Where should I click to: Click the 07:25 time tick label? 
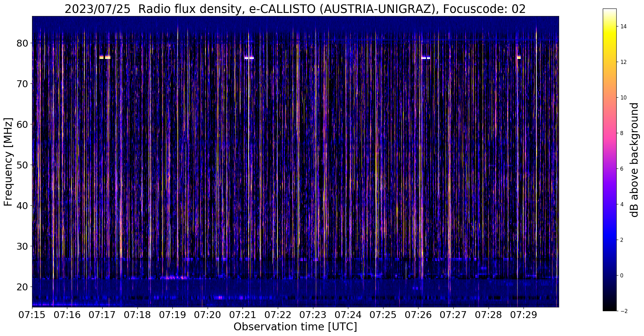pos(383,315)
